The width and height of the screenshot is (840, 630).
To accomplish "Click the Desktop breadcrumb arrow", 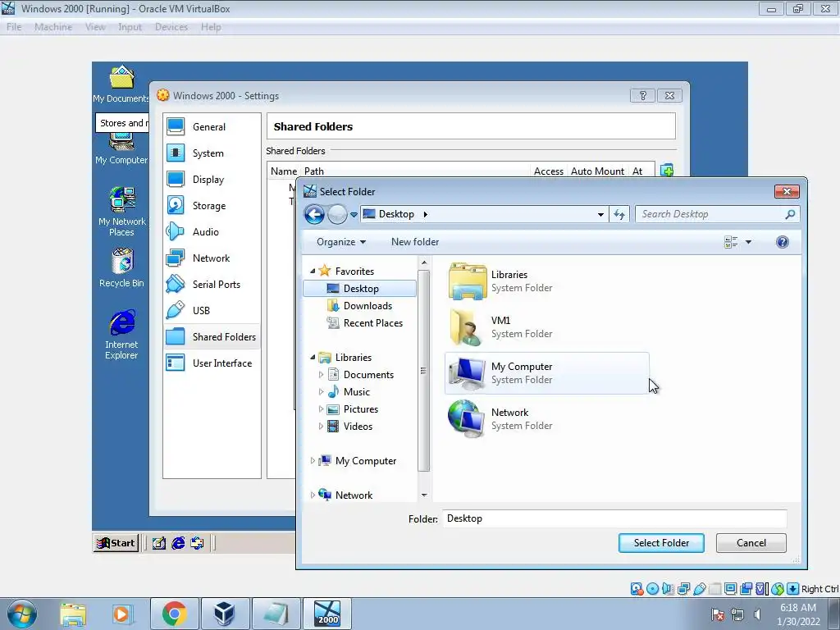I will pyautogui.click(x=426, y=214).
